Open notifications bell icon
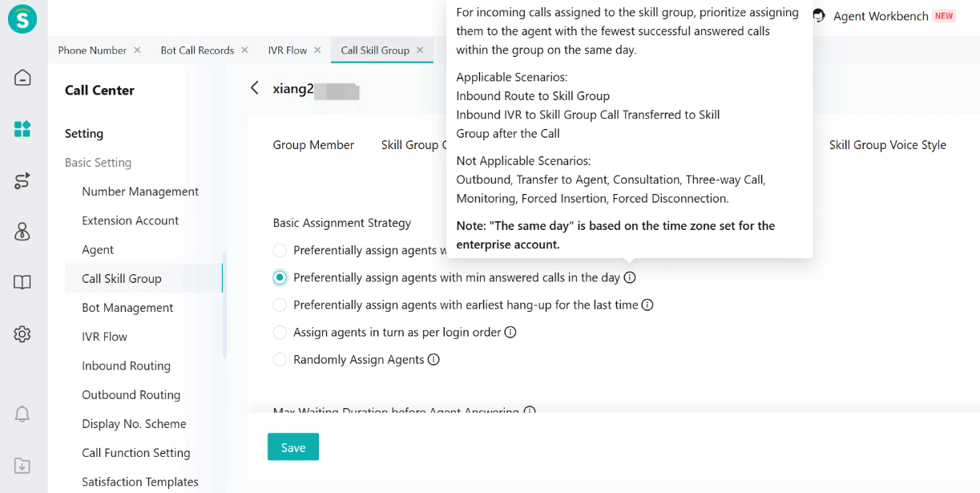Image resolution: width=980 pixels, height=493 pixels. click(22, 414)
